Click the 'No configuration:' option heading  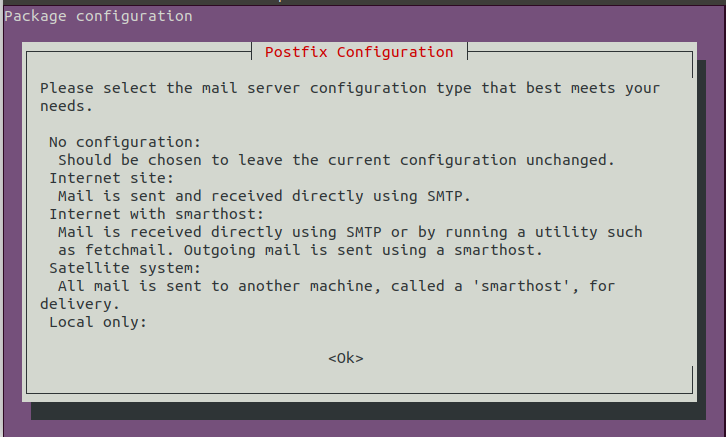125,142
